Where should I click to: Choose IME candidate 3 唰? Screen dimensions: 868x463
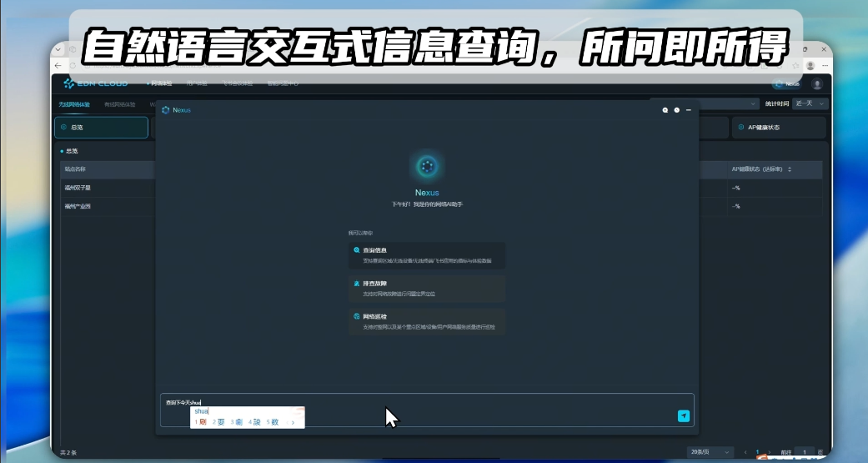tap(237, 422)
